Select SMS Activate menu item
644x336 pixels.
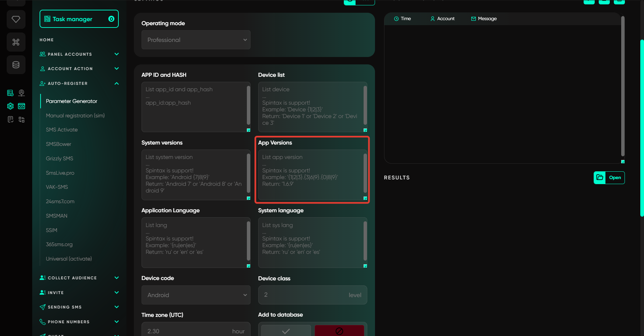click(x=62, y=130)
